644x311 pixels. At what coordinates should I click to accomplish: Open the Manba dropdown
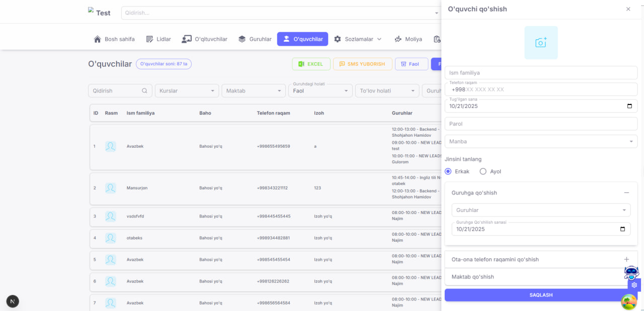541,142
